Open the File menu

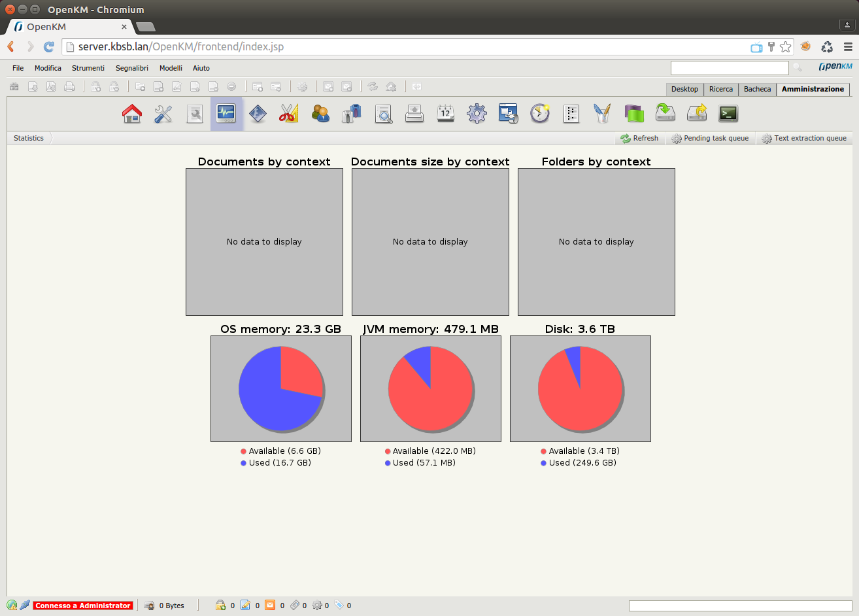click(18, 68)
